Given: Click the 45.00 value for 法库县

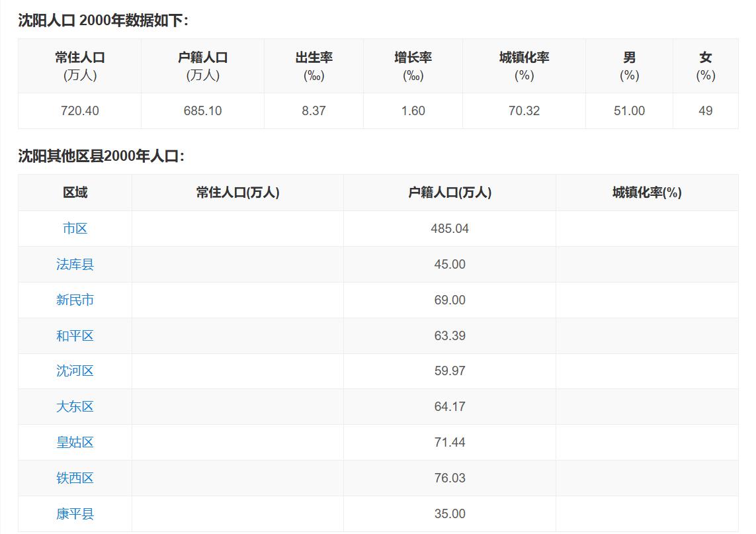Looking at the screenshot, I should coord(450,264).
